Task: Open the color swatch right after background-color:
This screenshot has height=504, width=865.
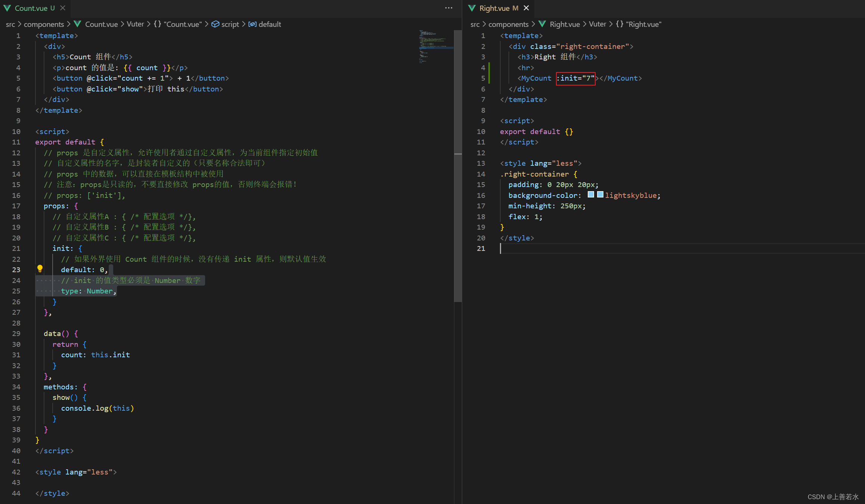Action: (591, 195)
